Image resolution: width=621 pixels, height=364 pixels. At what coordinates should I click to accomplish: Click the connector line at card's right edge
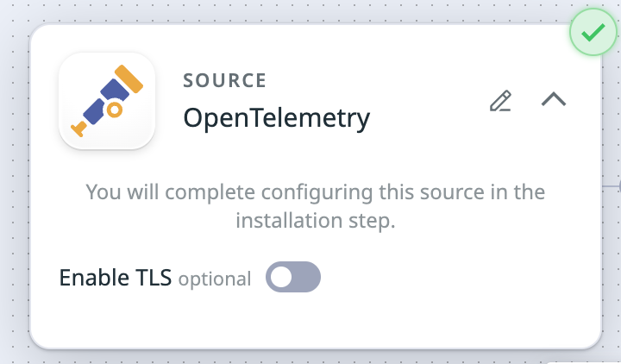(612, 185)
